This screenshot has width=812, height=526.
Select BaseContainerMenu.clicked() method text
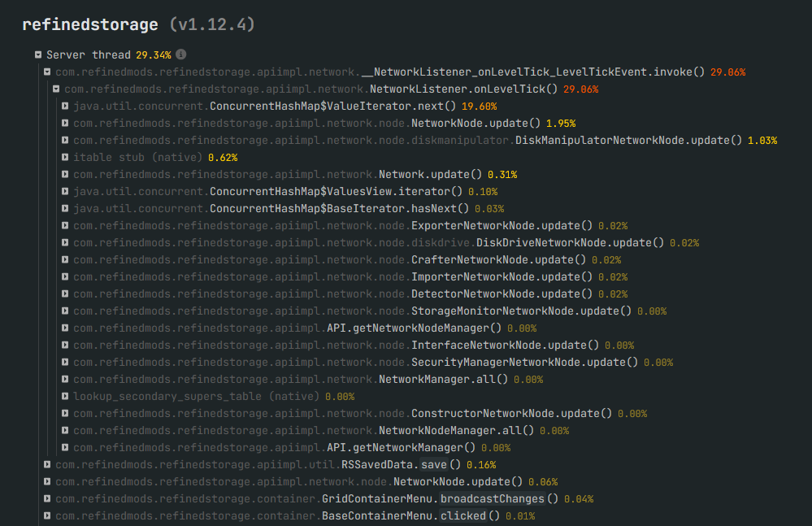(410, 516)
